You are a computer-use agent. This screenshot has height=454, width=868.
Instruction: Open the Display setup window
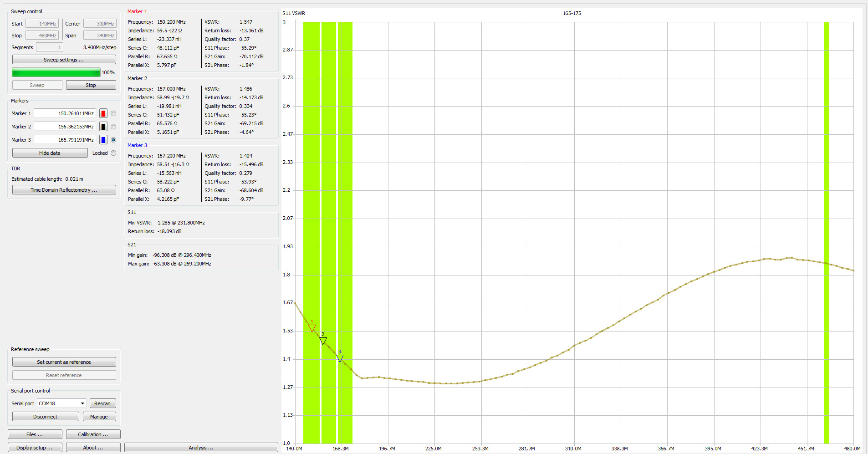click(35, 448)
